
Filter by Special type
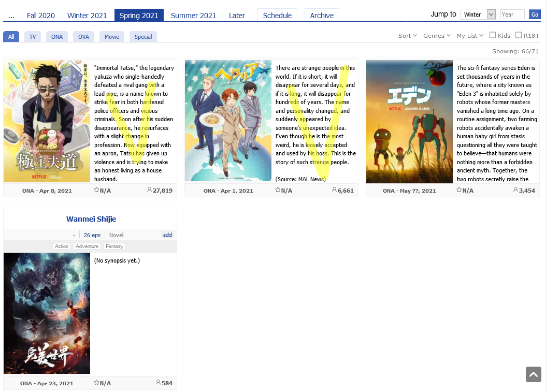click(x=143, y=37)
